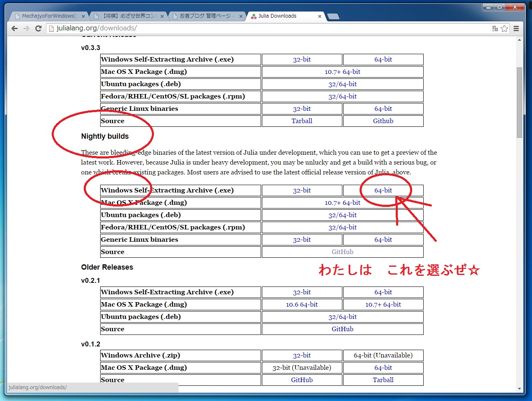Click the "Older Releases" heading
This screenshot has height=401, width=532.
point(107,267)
